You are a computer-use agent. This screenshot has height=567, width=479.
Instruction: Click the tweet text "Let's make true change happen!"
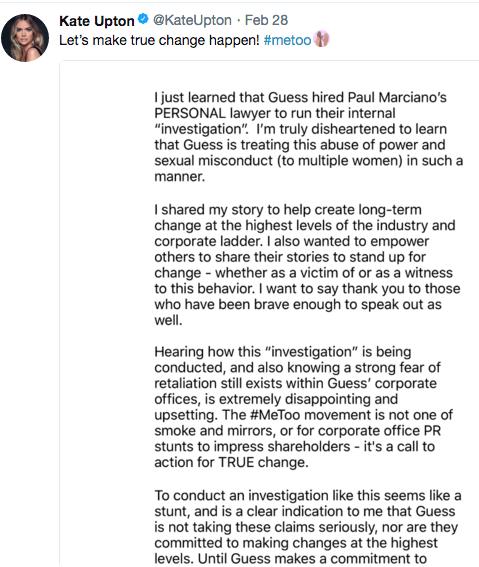(159, 40)
